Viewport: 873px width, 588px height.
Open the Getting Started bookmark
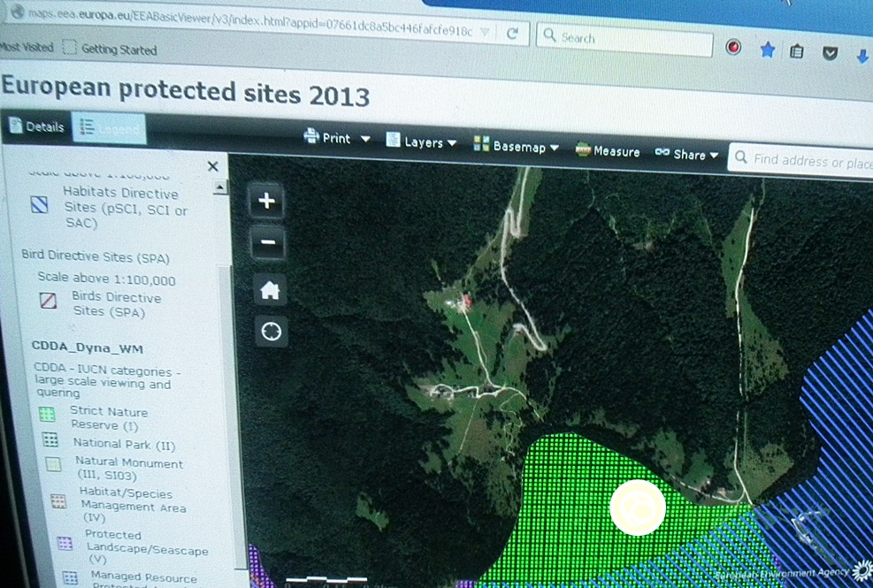(x=110, y=50)
